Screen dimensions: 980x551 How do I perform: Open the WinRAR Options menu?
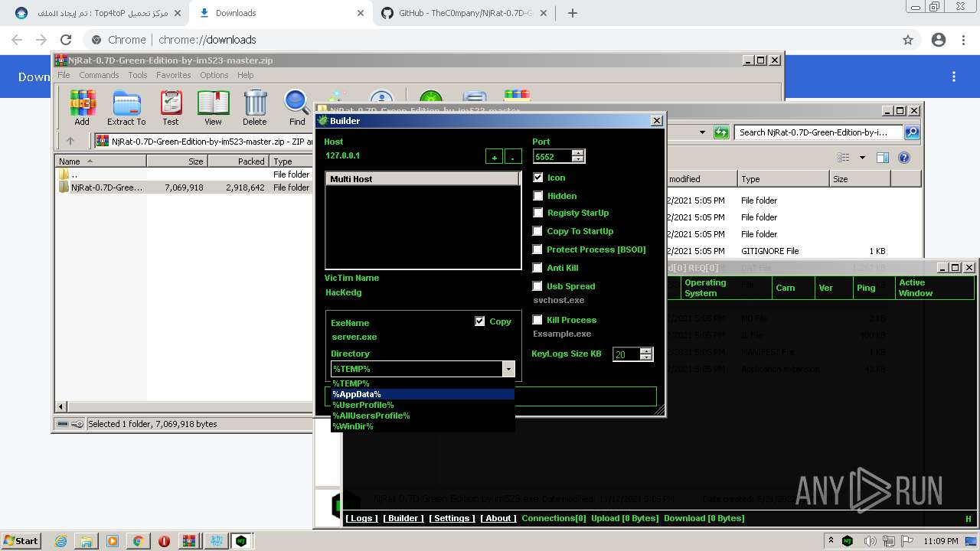point(214,75)
